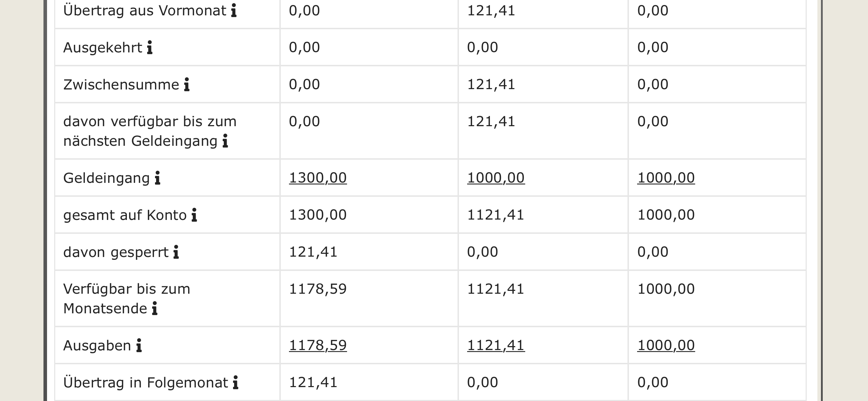Image resolution: width=868 pixels, height=401 pixels.
Task: Open info icon for Übertrag in Folgemonat
Action: pyautogui.click(x=236, y=383)
